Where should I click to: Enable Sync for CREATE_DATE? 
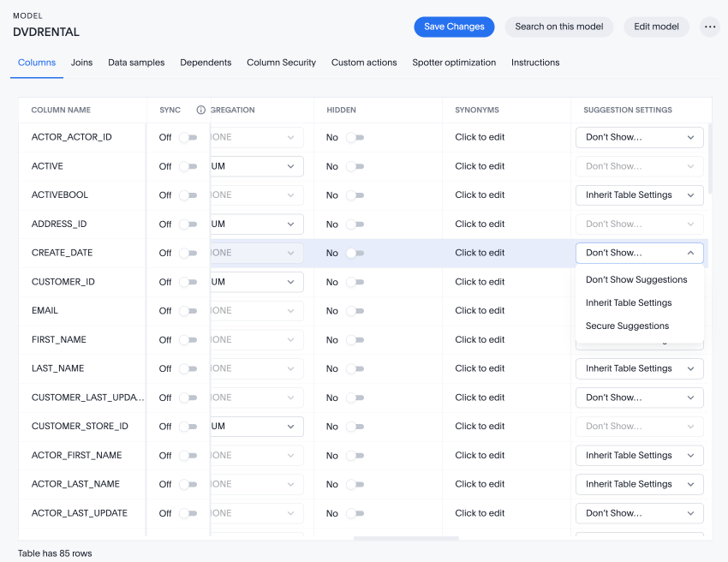[x=188, y=253]
